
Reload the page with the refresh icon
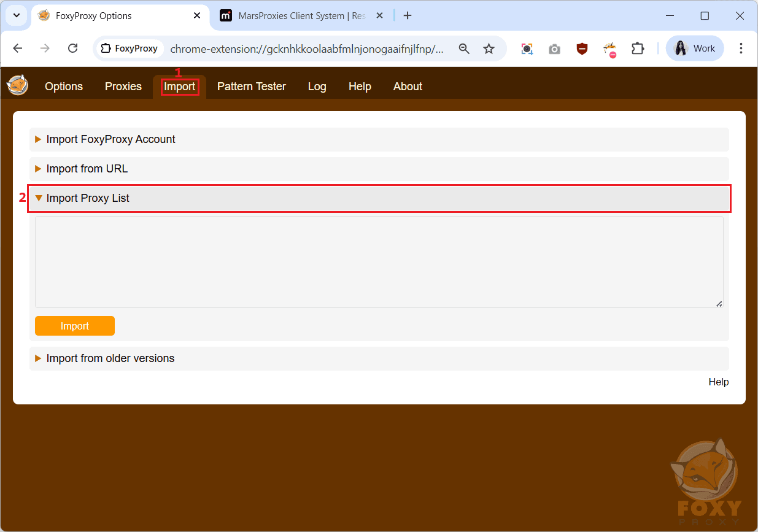click(x=72, y=48)
